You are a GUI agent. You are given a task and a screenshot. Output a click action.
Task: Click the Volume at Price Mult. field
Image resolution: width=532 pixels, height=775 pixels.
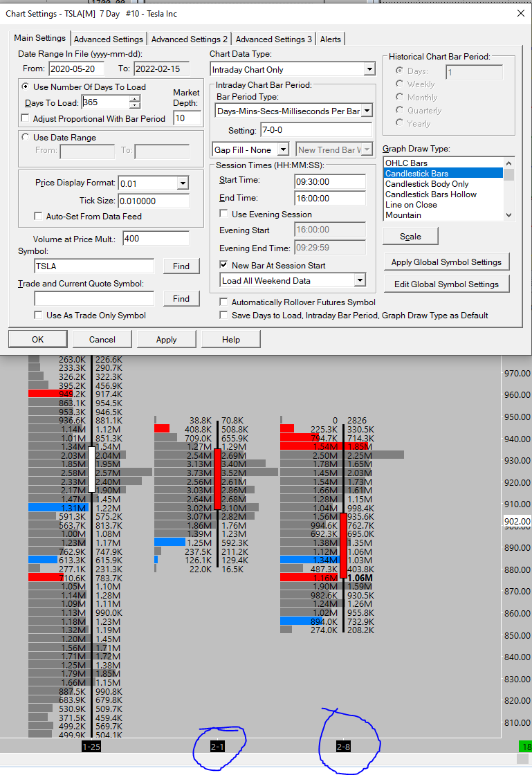(x=156, y=238)
